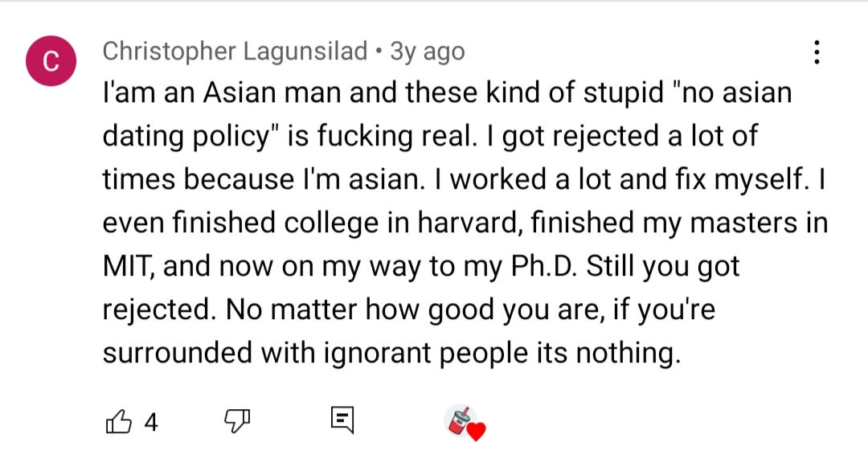Open Christopher Lagunsilad's channel name link
This screenshot has width=868, height=471.
coord(235,52)
